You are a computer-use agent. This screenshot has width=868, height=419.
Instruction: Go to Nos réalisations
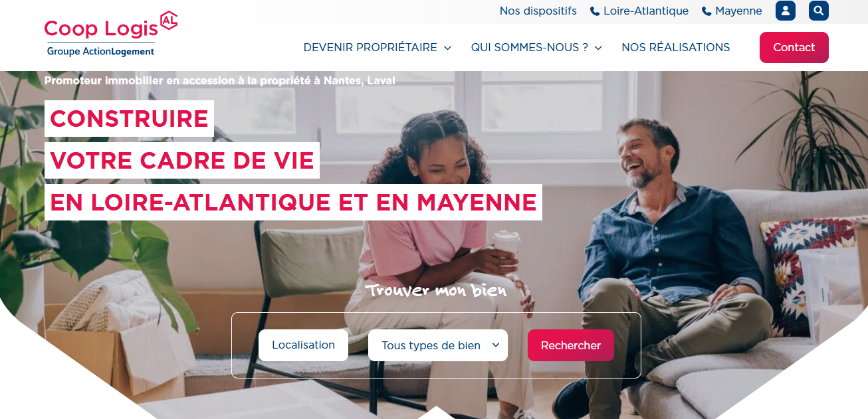[x=676, y=47]
